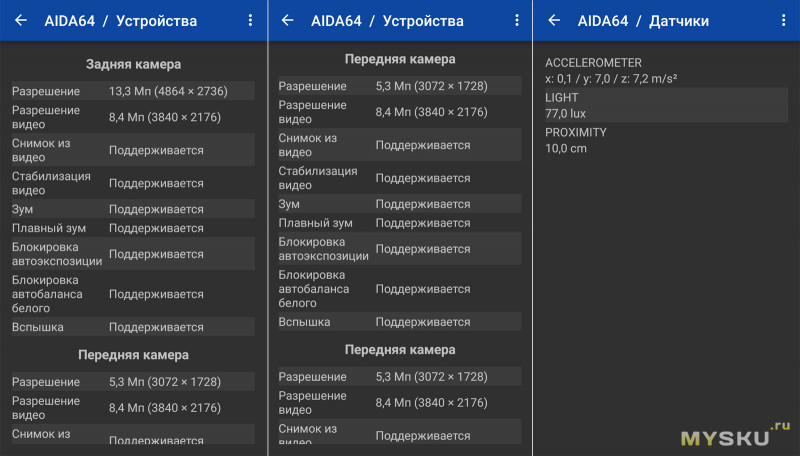
Task: Click Плавный зум row in middle panel
Action: pos(400,223)
